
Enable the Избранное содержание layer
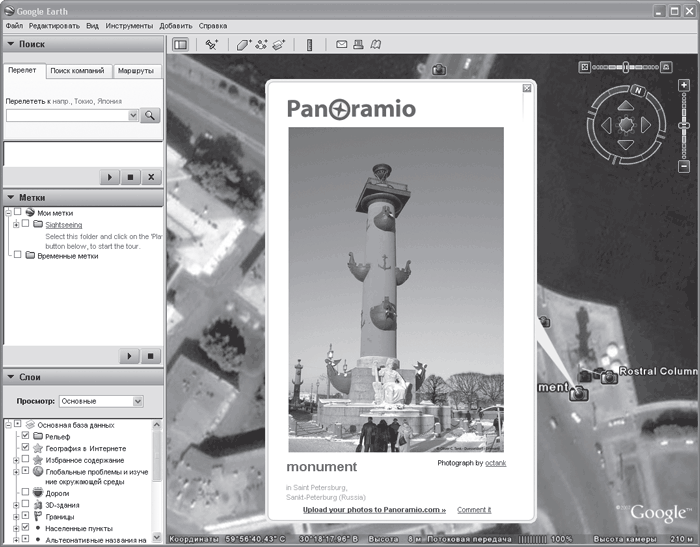coord(25,459)
